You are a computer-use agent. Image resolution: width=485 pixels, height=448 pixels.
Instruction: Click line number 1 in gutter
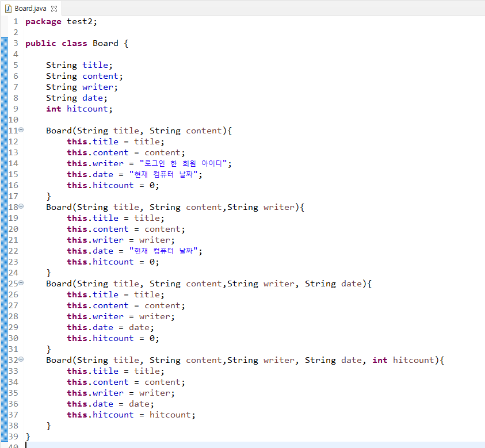[16, 22]
